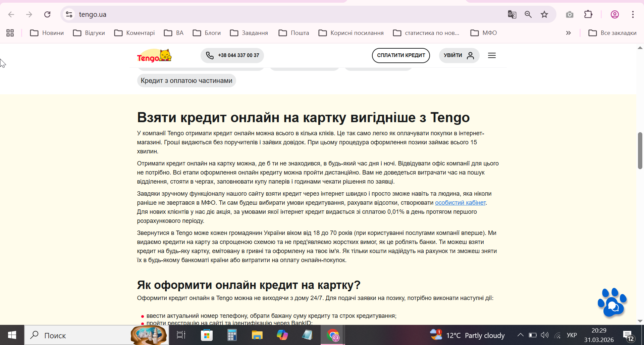
Task: Open the zoom magnifier control
Action: (x=528, y=14)
